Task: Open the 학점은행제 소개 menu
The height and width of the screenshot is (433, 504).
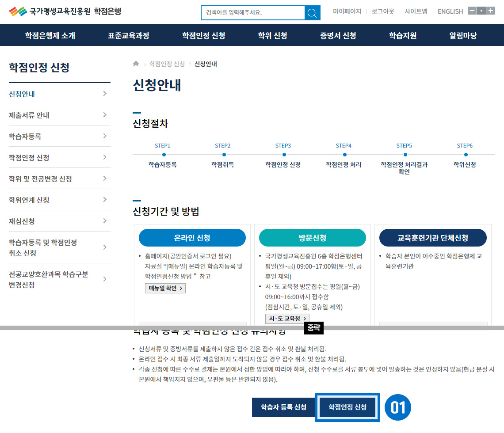Action: pos(50,36)
